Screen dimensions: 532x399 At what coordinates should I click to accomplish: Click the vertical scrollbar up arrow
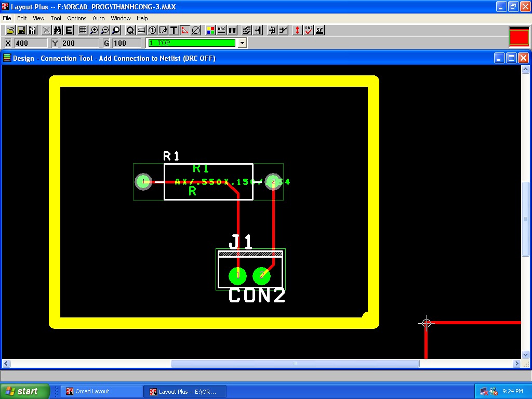(x=525, y=70)
